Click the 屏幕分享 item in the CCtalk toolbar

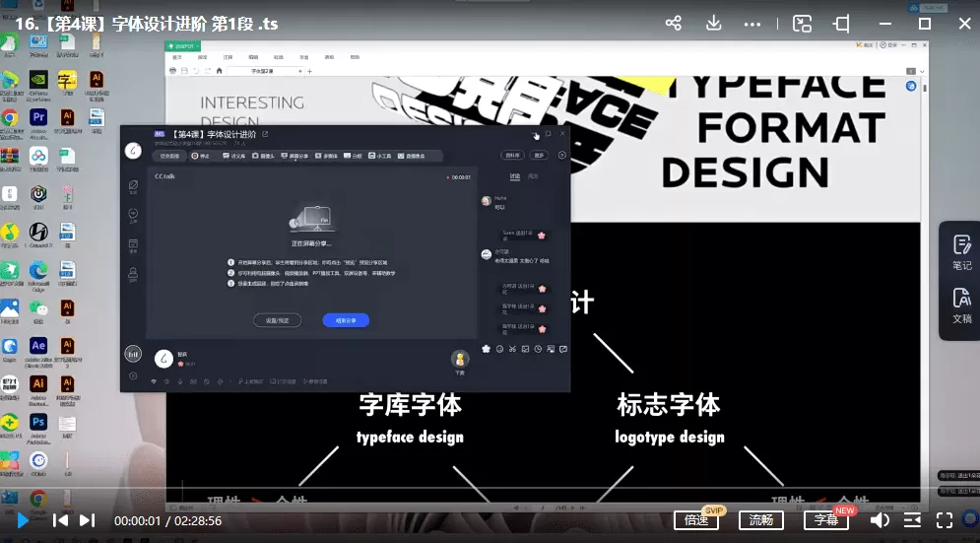[x=294, y=156]
